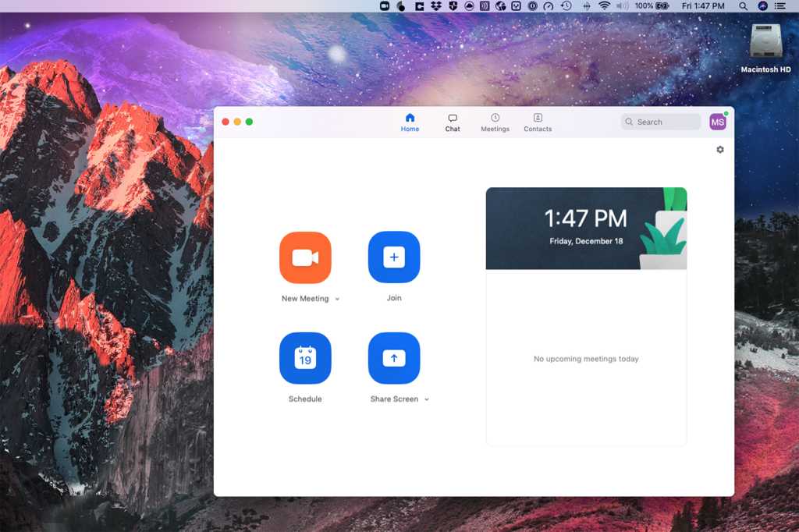Open the Time Machine menu bar icon
799x532 pixels.
[x=566, y=6]
